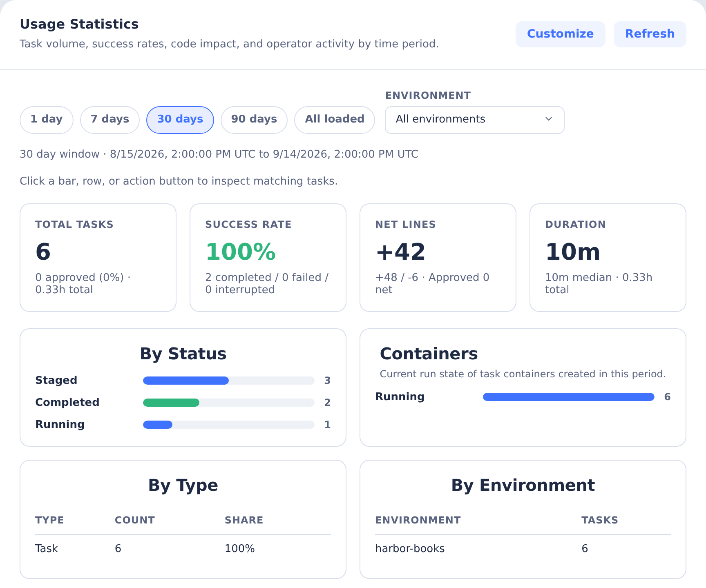Click the Total Tasks value 6

(43, 252)
